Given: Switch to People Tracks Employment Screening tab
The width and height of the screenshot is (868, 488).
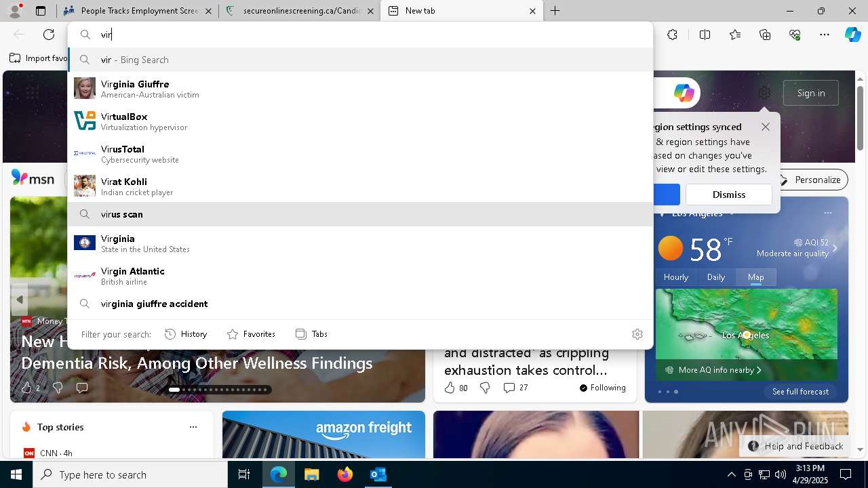Looking at the screenshot, I should click(137, 11).
